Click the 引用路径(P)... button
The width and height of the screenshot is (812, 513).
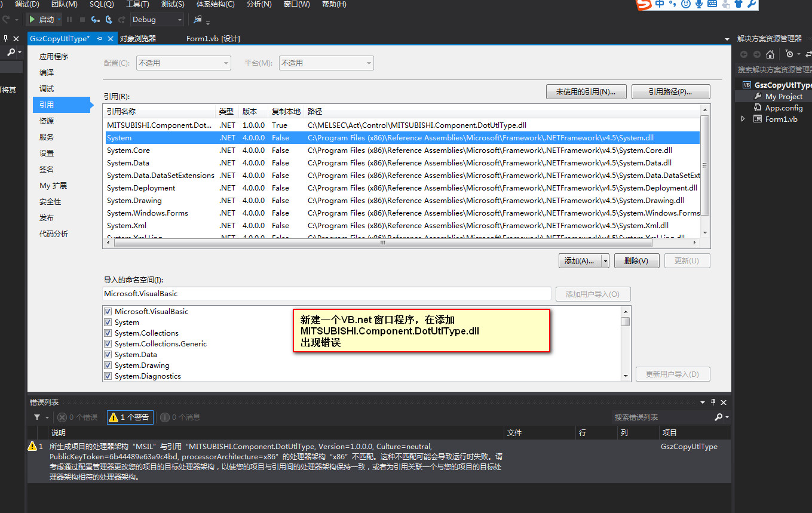[x=670, y=92]
